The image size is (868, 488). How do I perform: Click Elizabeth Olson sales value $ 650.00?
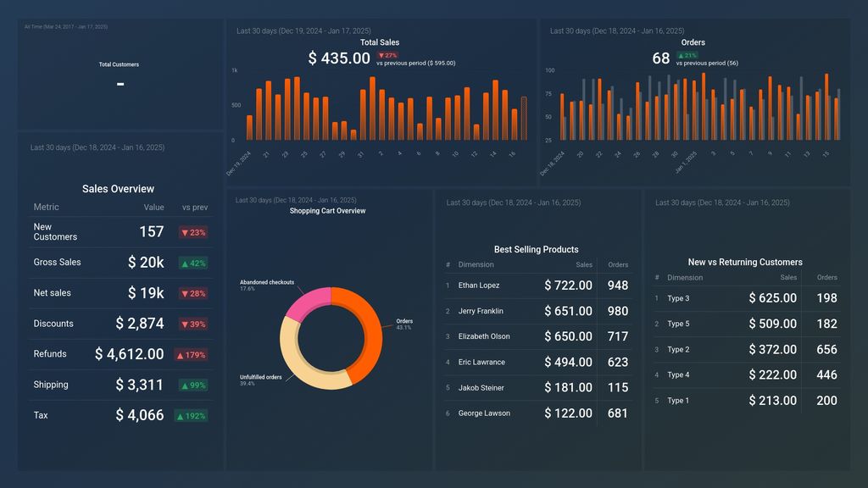tap(568, 336)
